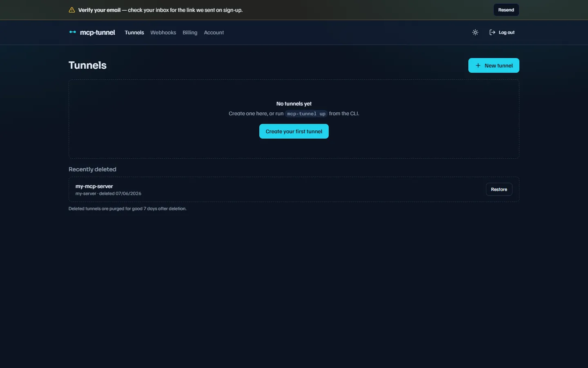The width and height of the screenshot is (588, 368).
Task: Go to the Billing tab
Action: pos(190,33)
